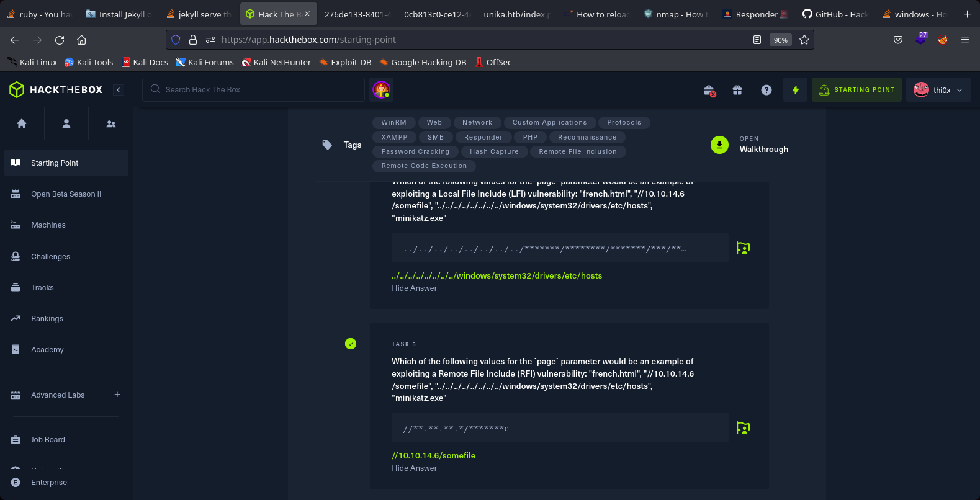Viewport: 980px width, 500px height.
Task: Select Starting Point in the sidebar
Action: point(66,163)
